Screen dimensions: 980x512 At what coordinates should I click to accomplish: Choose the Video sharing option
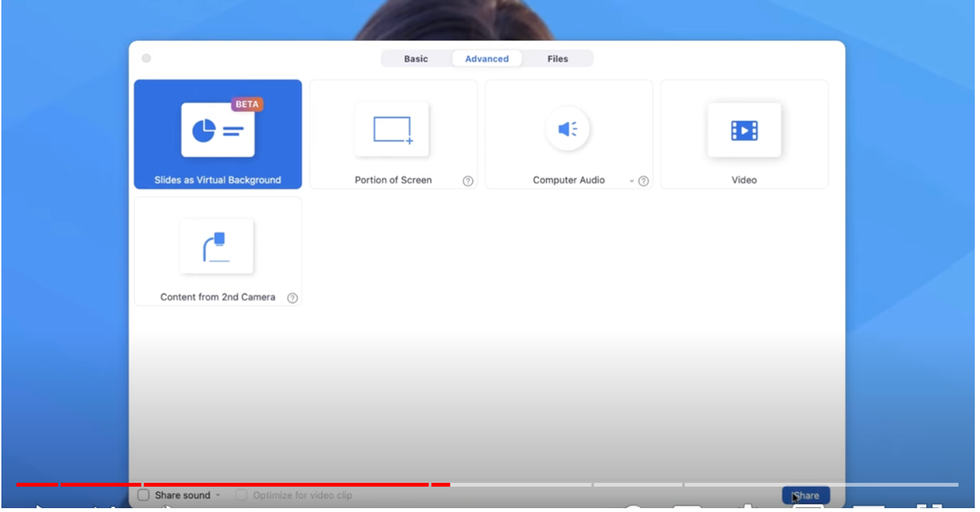pyautogui.click(x=744, y=135)
